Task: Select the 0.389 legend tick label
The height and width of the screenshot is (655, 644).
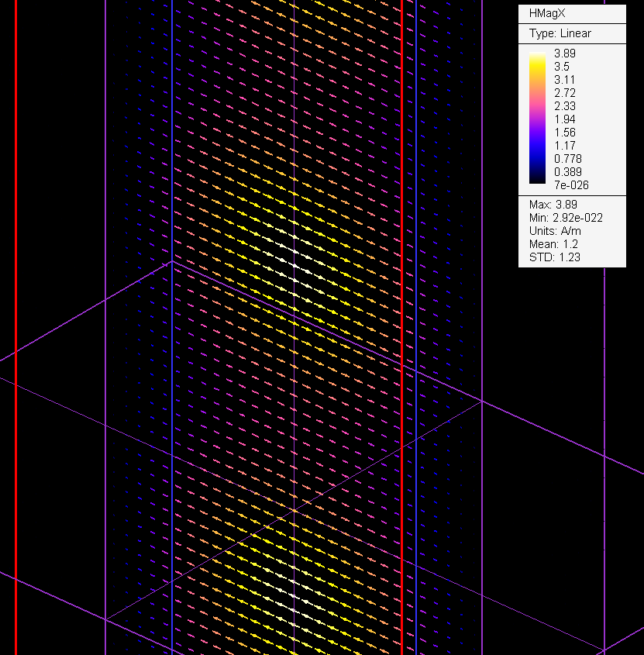Action: [x=567, y=172]
